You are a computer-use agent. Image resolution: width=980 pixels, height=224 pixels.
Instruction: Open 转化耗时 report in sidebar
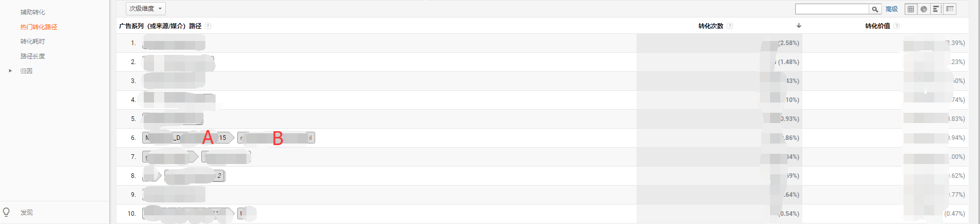click(x=33, y=42)
